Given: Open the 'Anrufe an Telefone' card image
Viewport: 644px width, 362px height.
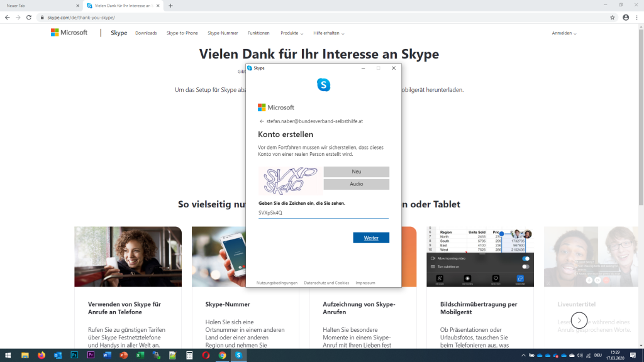Looking at the screenshot, I should coord(128,256).
